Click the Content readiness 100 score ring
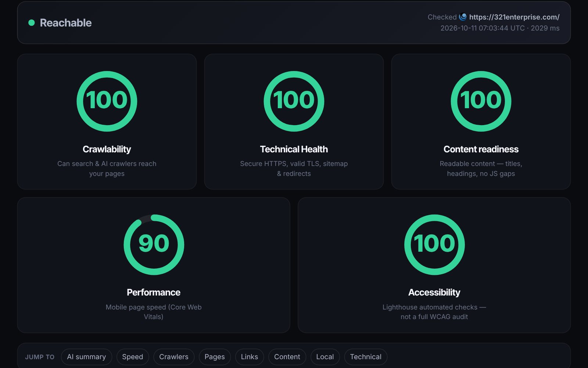588x368 pixels. pos(481,101)
